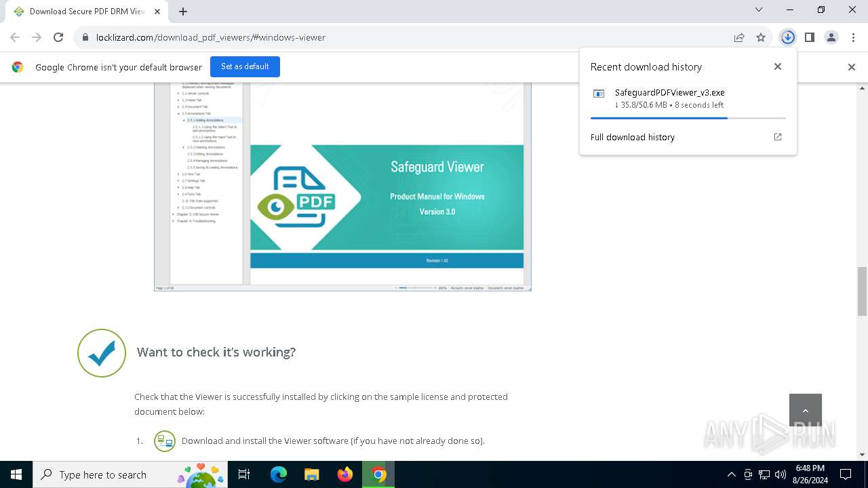Click the install viewer computer icon
This screenshot has width=868, height=488.
click(165, 441)
